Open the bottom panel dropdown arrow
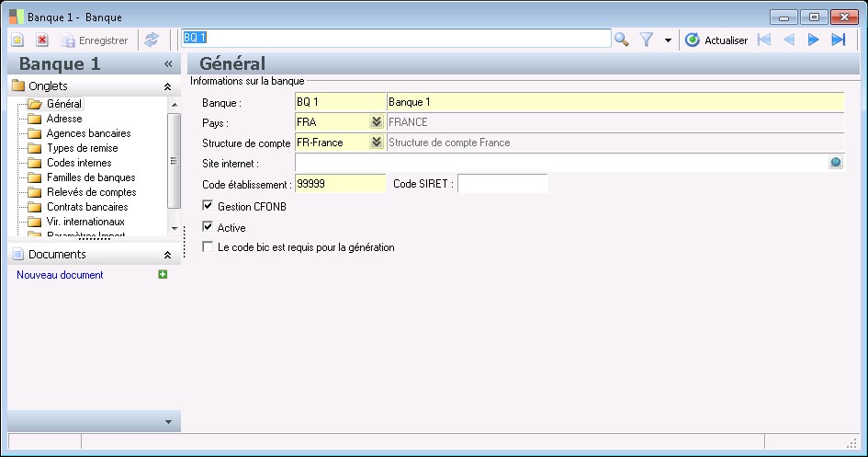868x457 pixels. (168, 422)
